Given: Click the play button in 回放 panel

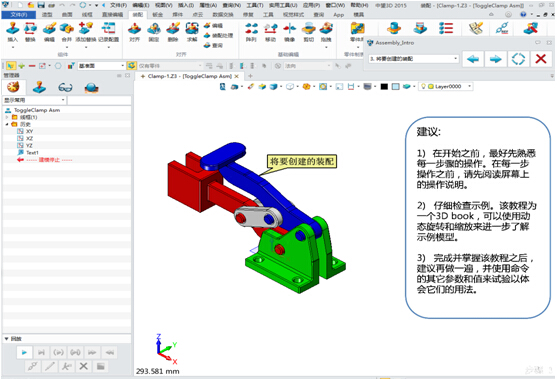Looking at the screenshot, I should coord(24,352).
